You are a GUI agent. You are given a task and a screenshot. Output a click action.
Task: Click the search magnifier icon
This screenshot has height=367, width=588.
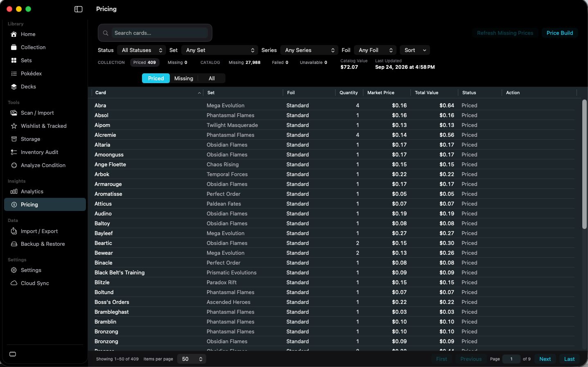coord(106,33)
